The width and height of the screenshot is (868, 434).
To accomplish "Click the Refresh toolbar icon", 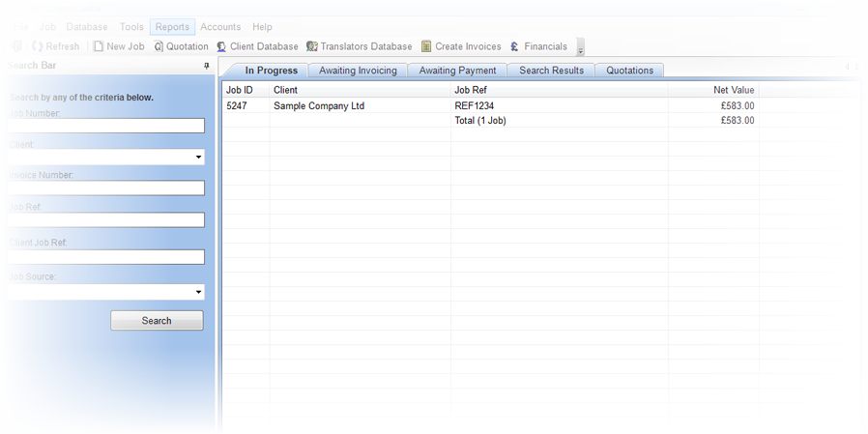I will coord(38,46).
